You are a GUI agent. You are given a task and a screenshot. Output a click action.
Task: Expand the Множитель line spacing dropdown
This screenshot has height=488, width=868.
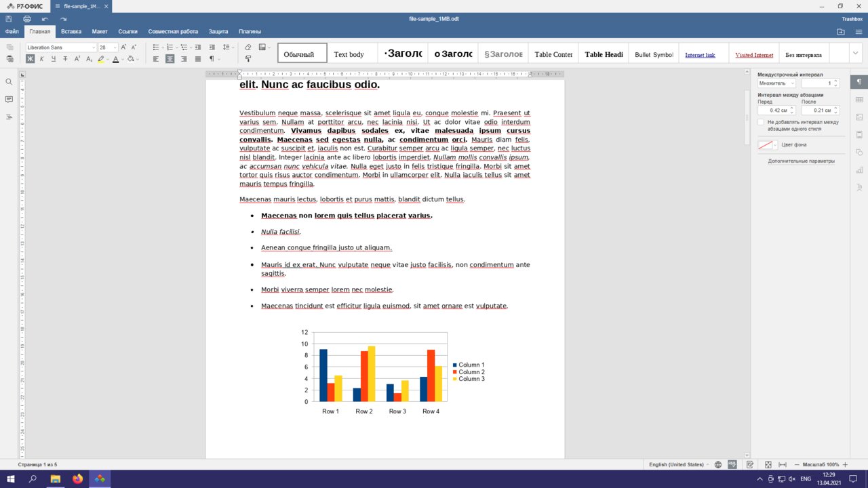point(776,83)
